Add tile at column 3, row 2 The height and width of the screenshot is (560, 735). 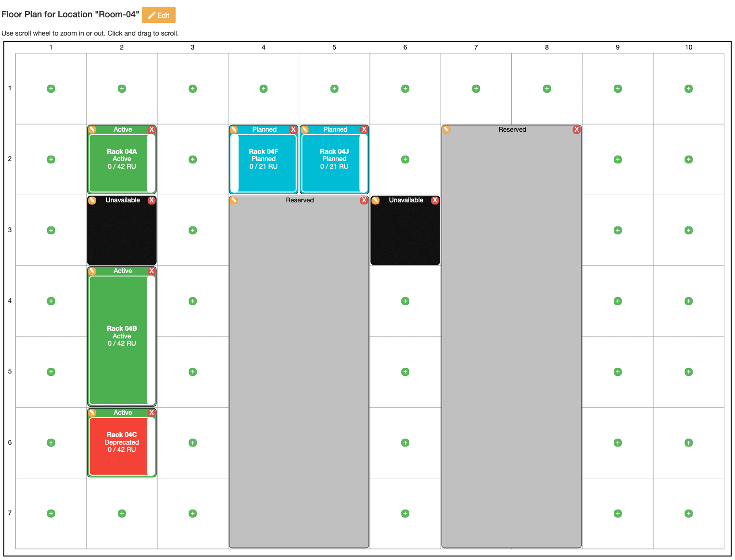(193, 160)
